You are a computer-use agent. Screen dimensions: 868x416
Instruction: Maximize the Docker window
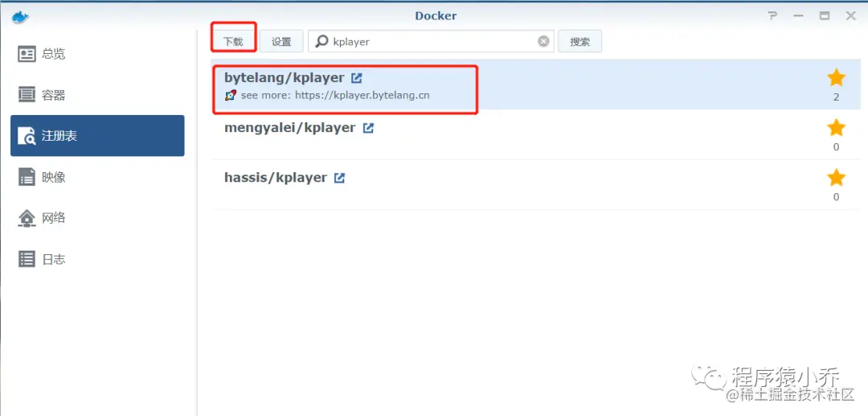pyautogui.click(x=825, y=16)
